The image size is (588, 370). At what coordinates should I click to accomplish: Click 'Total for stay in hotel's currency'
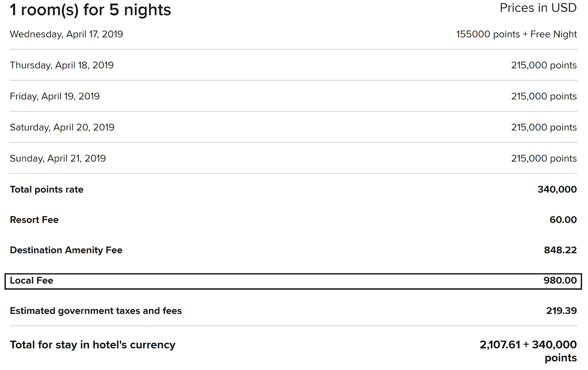tap(92, 345)
